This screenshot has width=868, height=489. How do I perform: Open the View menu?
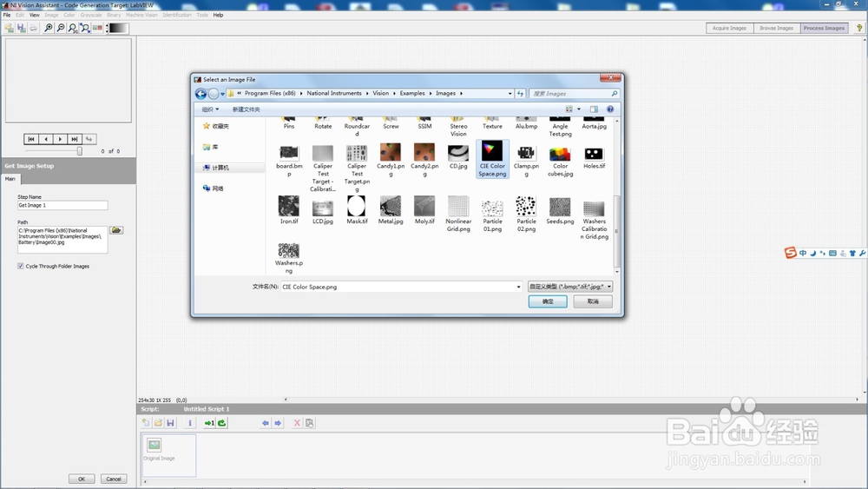click(35, 15)
